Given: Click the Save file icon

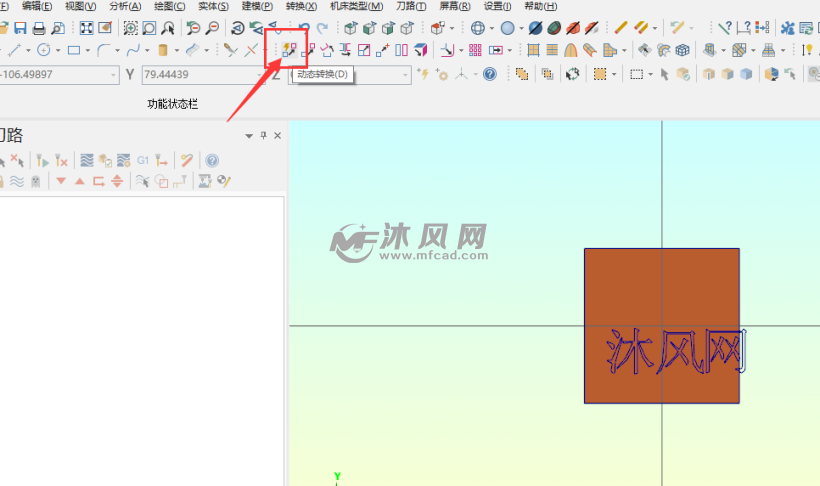Looking at the screenshot, I should [x=20, y=28].
